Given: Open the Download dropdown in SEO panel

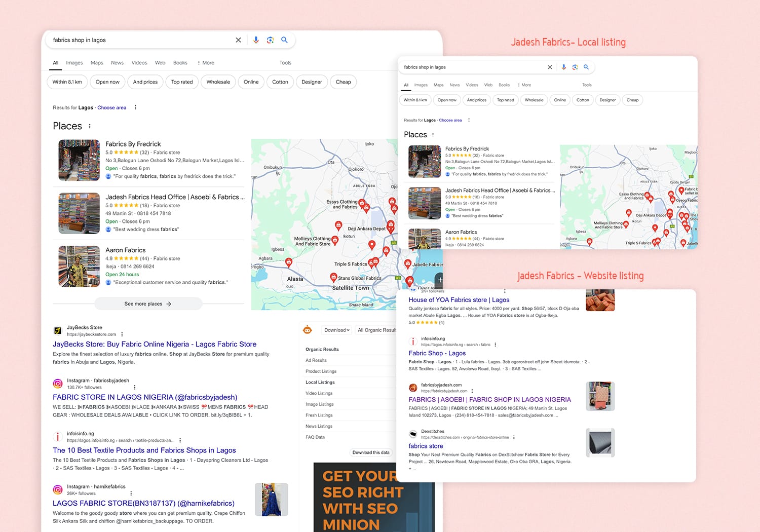Looking at the screenshot, I should click(x=337, y=330).
